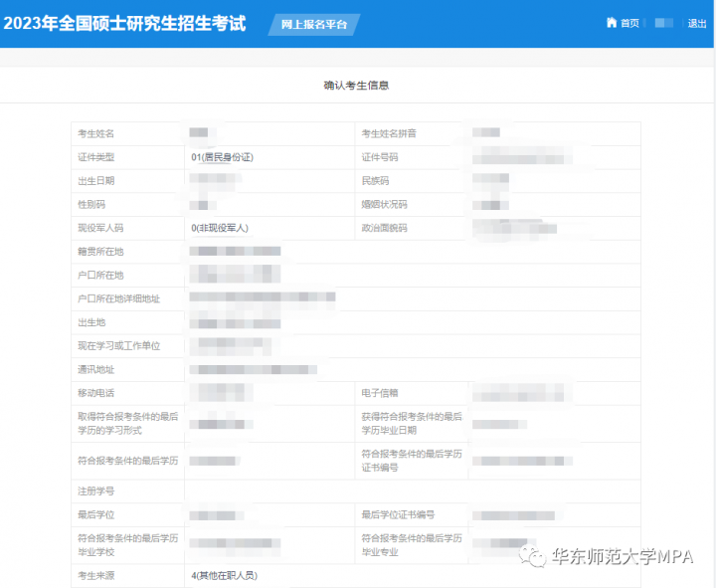716x588 pixels.
Task: Click the home icon beside 首页
Action: 612,23
